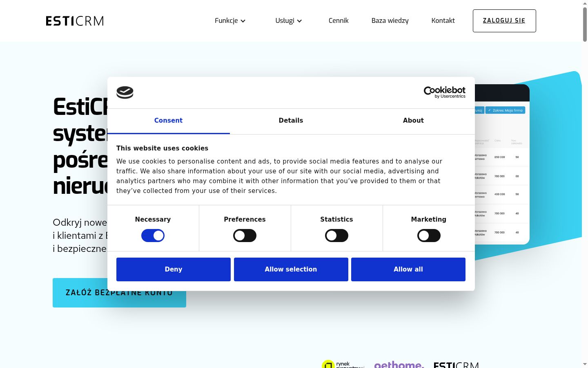Click the Allow all button

(x=408, y=269)
